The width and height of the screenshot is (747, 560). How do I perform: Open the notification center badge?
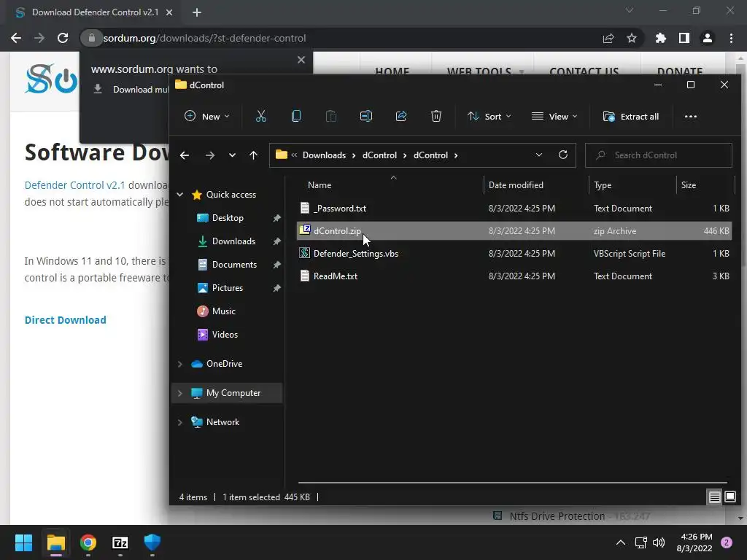pos(727,542)
